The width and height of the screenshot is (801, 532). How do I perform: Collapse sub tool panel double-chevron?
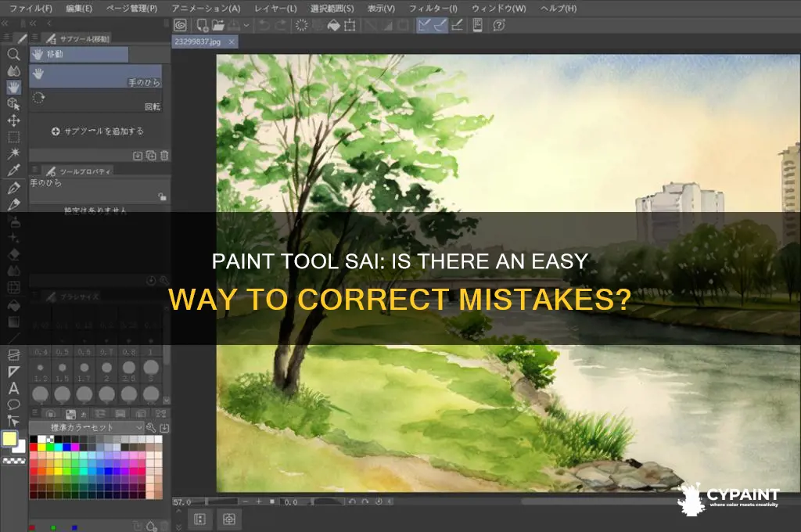coord(33,23)
